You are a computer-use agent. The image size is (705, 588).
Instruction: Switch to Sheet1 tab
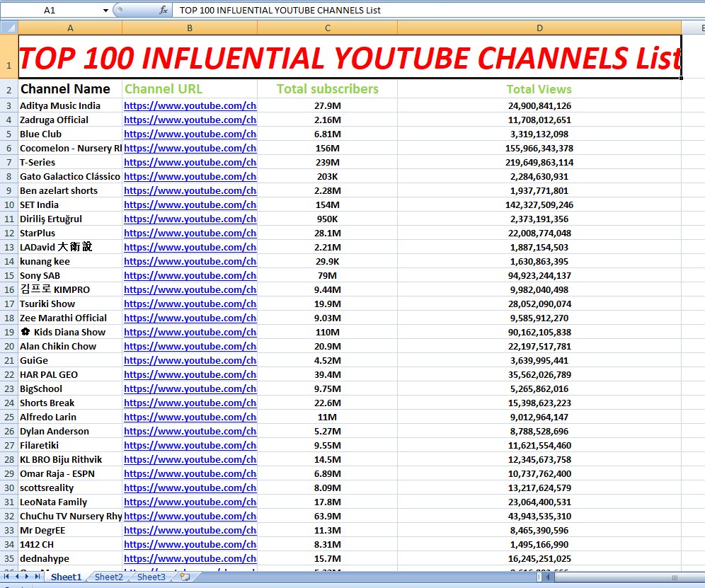(x=66, y=577)
